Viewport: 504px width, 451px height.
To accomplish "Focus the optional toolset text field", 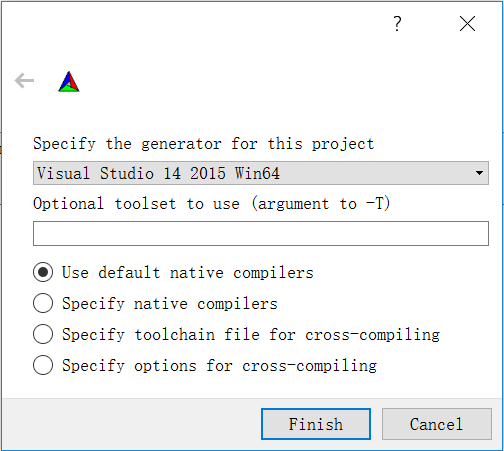I will point(261,233).
